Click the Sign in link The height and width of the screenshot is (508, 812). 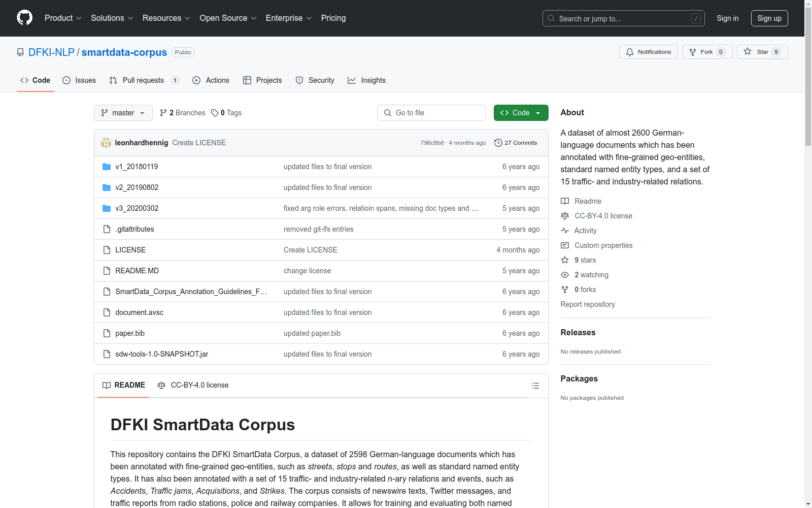[728, 18]
